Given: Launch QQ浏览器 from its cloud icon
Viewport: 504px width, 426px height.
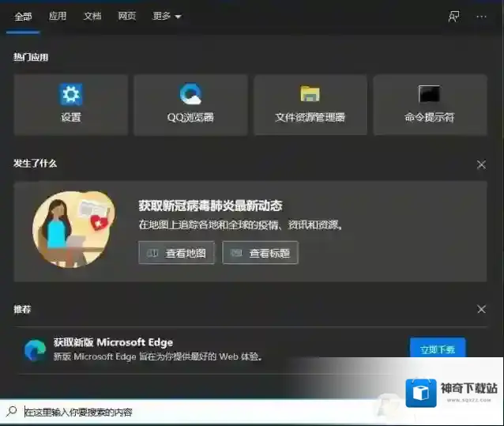Looking at the screenshot, I should [190, 95].
